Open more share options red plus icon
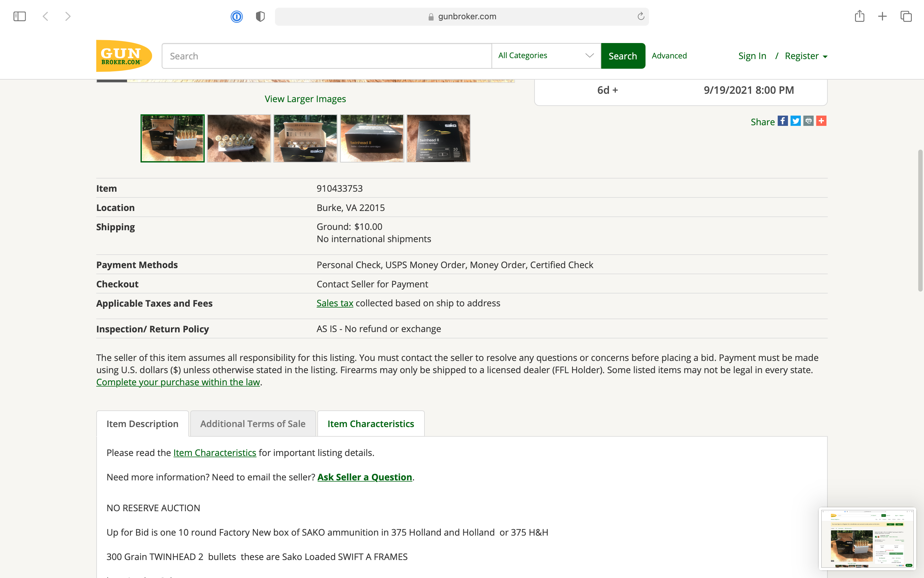924x578 pixels. coord(821,121)
